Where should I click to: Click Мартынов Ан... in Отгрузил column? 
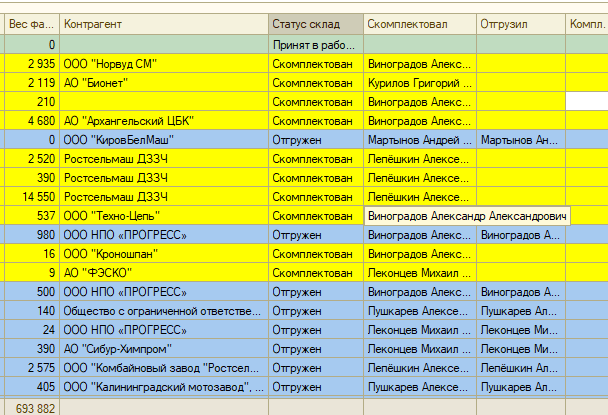[521, 140]
